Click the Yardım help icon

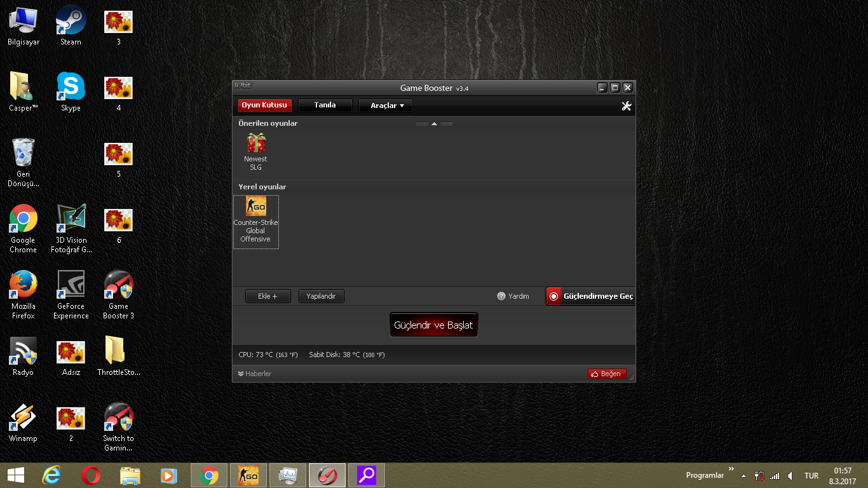pos(501,296)
